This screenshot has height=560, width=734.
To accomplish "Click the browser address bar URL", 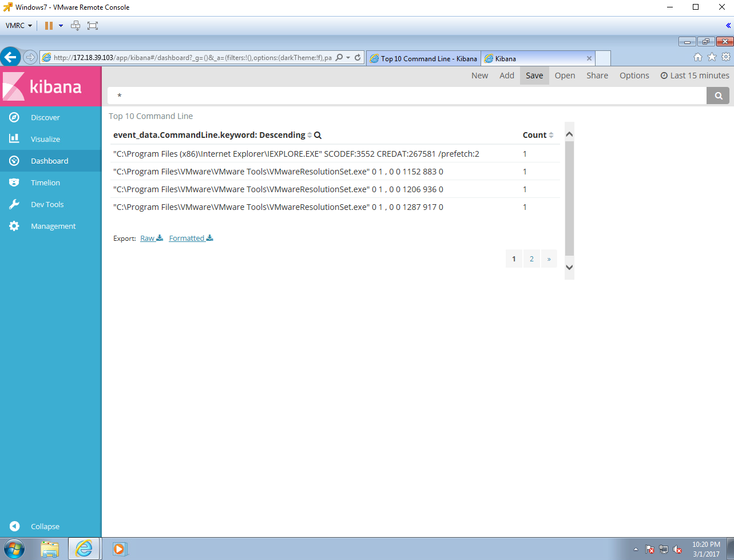I will pos(192,58).
